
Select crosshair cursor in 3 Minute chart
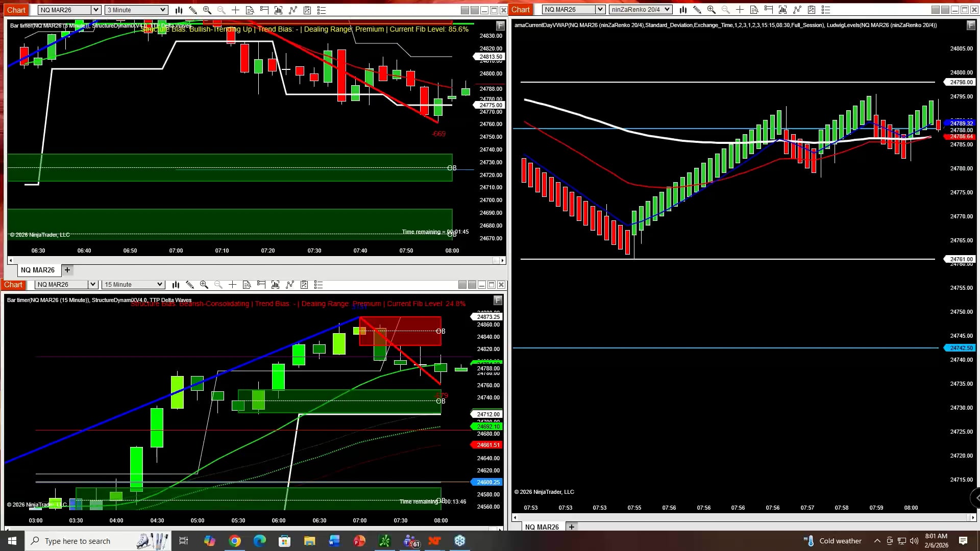pyautogui.click(x=236, y=10)
